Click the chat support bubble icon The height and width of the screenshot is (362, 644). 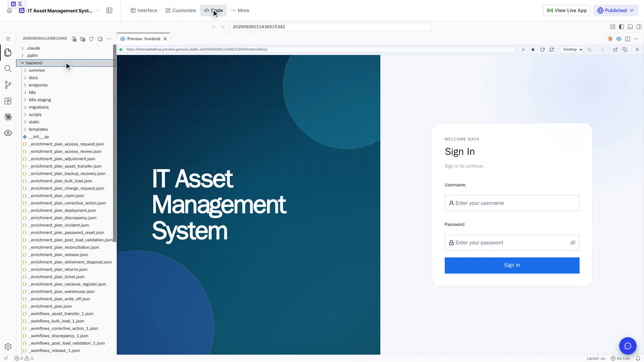click(x=628, y=346)
